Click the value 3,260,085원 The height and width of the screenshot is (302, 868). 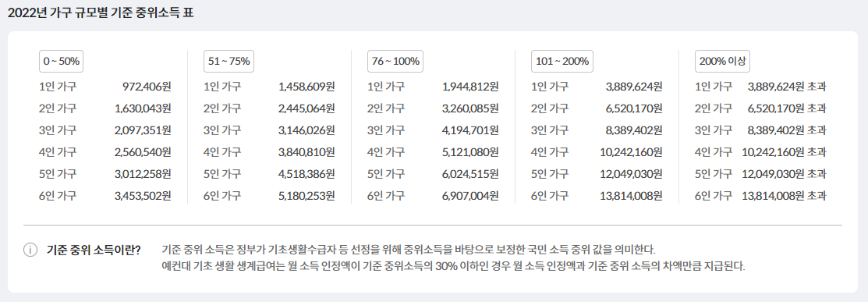pyautogui.click(x=470, y=108)
